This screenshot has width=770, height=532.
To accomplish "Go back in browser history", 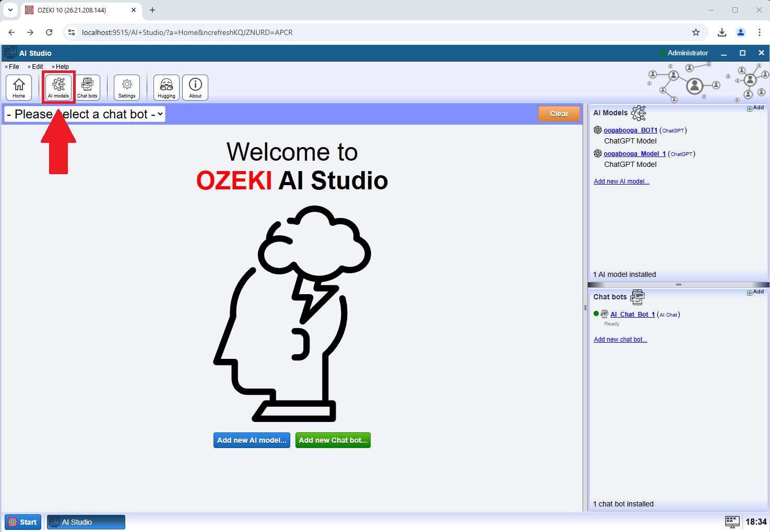I will 11,32.
